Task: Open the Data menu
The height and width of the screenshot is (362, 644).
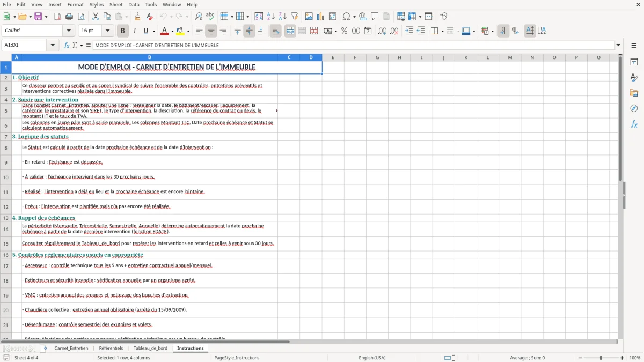Action: point(134,4)
